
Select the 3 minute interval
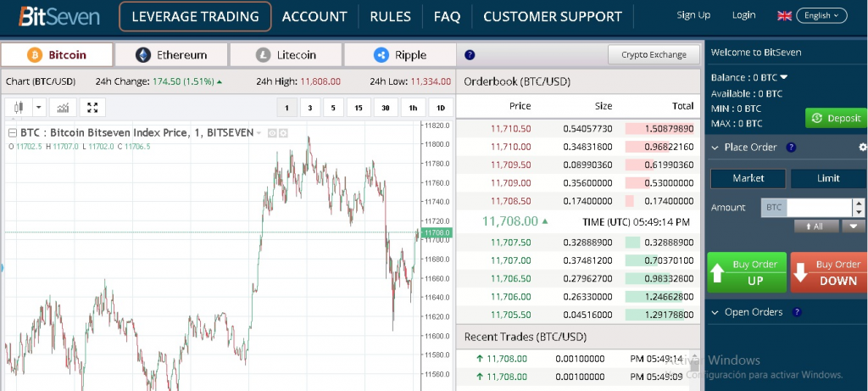click(310, 108)
